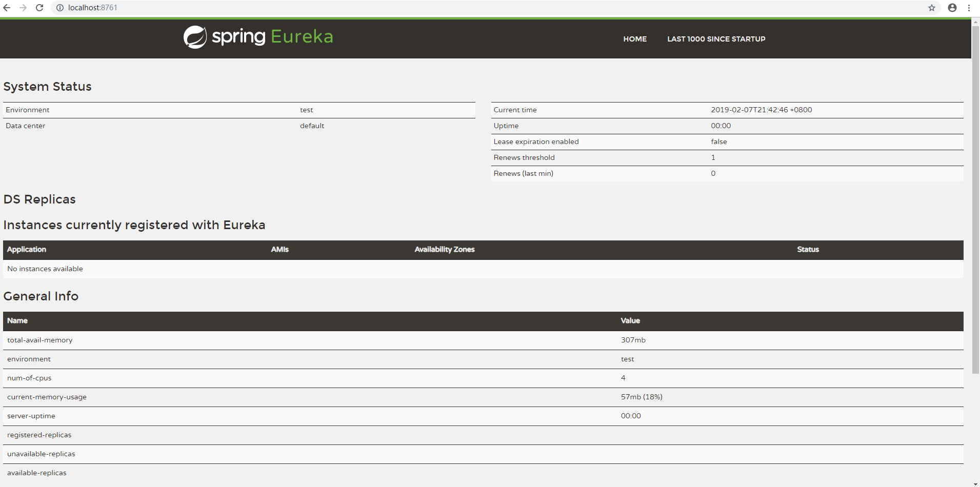Click the Spring Eureka logo
This screenshot has width=980, height=487.
tap(257, 36)
